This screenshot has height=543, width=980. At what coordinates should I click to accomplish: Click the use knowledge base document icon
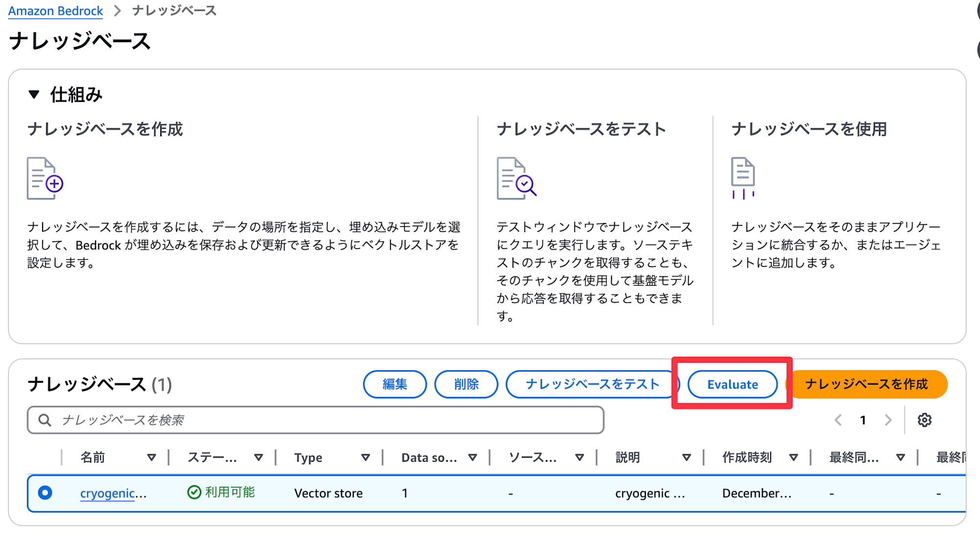tap(743, 178)
